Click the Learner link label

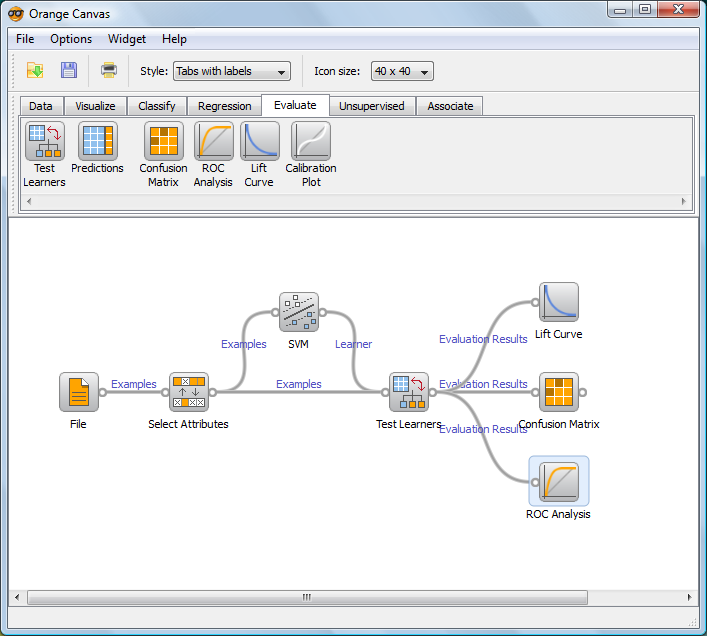coord(354,344)
